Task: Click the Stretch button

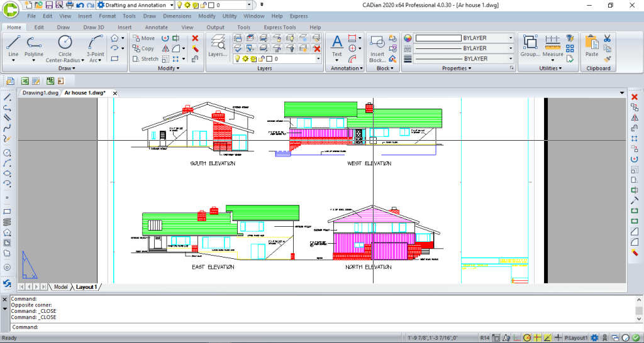Action: tap(145, 58)
